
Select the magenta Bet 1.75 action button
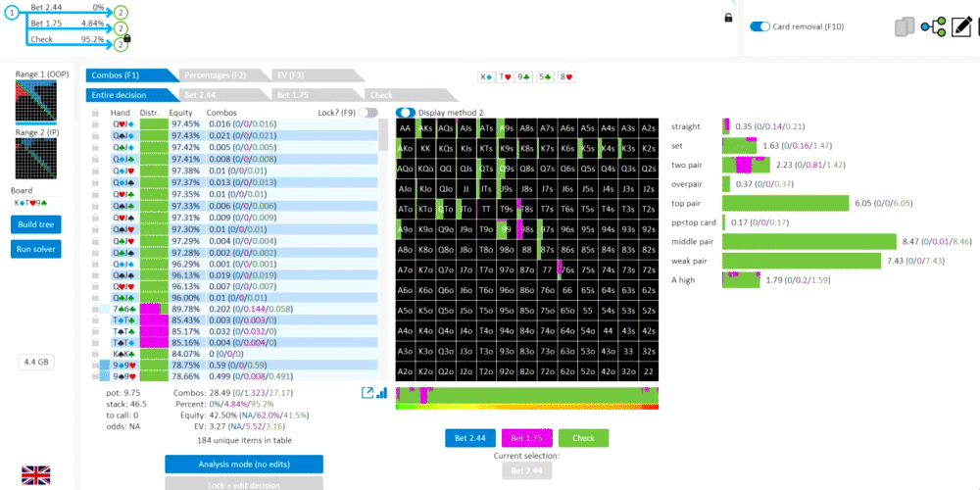527,438
